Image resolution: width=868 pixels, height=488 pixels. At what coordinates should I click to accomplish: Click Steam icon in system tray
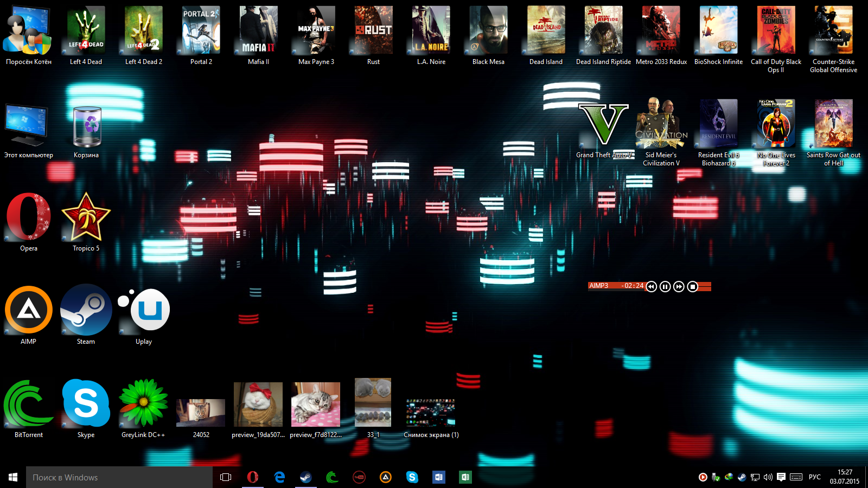[x=742, y=477]
